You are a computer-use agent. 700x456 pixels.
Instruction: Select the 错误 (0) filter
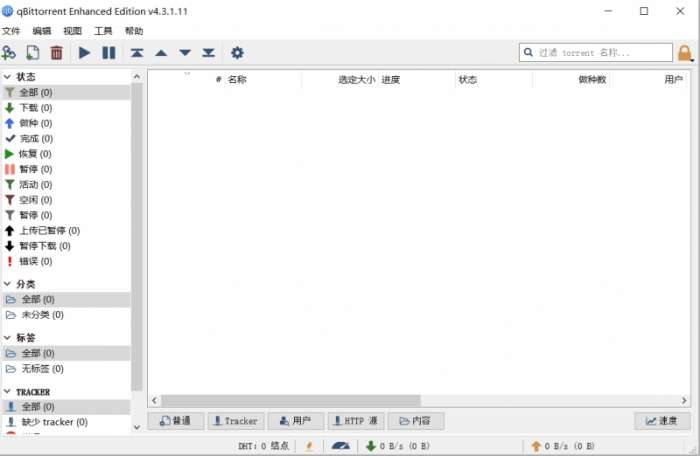[66, 261]
